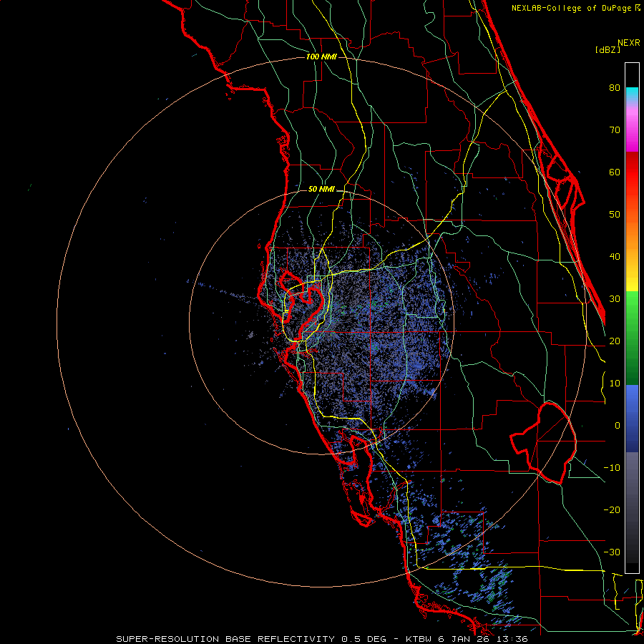Viewport: 644px width, 644px height.
Task: Click the red segment of the color bar
Action: (x=632, y=172)
